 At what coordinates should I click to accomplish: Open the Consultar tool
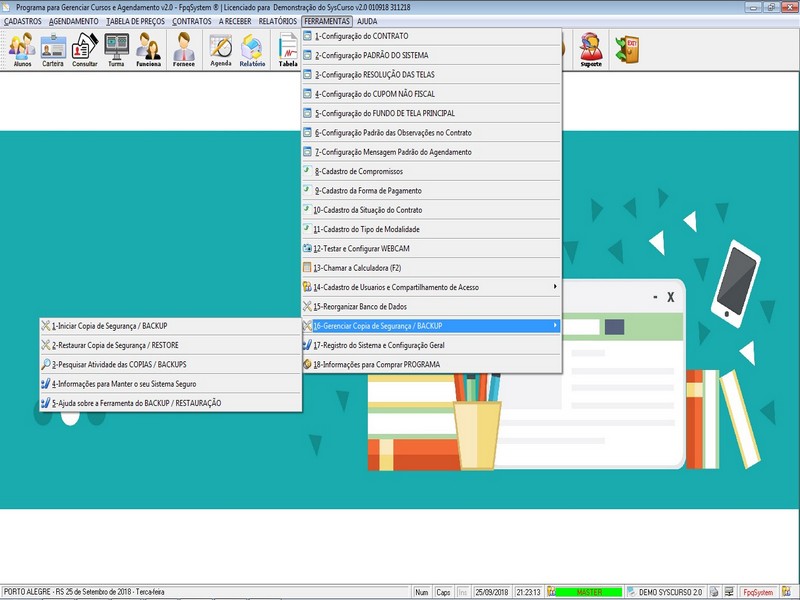pyautogui.click(x=85, y=49)
